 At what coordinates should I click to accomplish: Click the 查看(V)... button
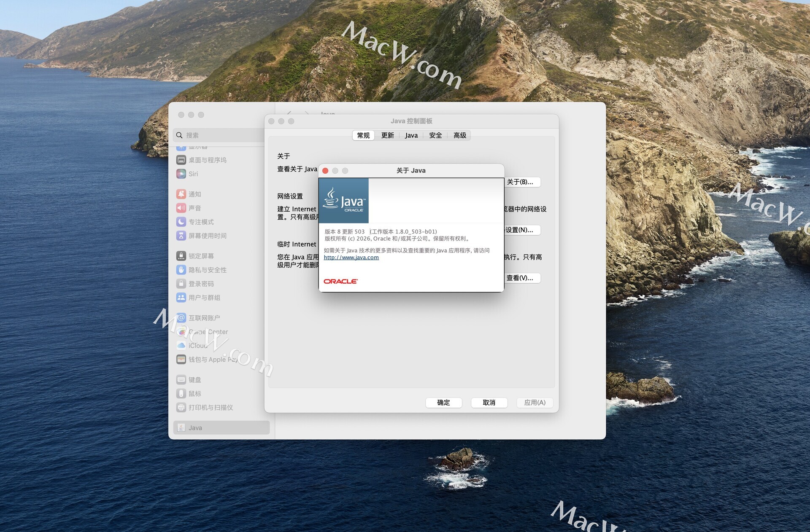(x=522, y=278)
